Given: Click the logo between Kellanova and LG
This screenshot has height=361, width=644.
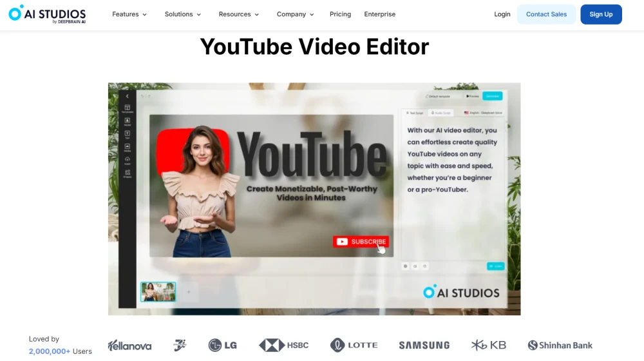Looking at the screenshot, I should (x=180, y=346).
